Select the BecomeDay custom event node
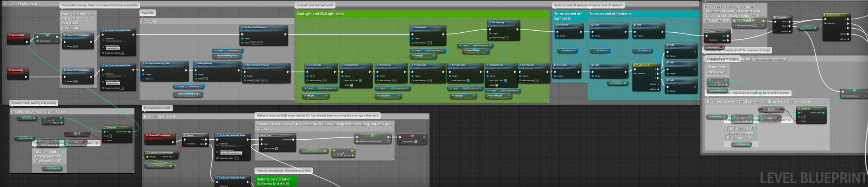 (x=18, y=73)
